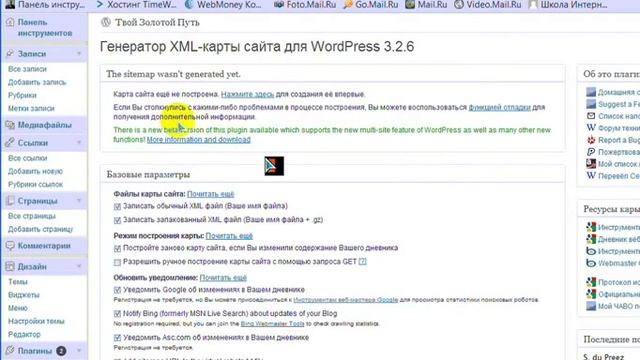The height and width of the screenshot is (360, 640).
Task: Collapse the Записи menu arrow
Action: pyautogui.click(x=79, y=53)
